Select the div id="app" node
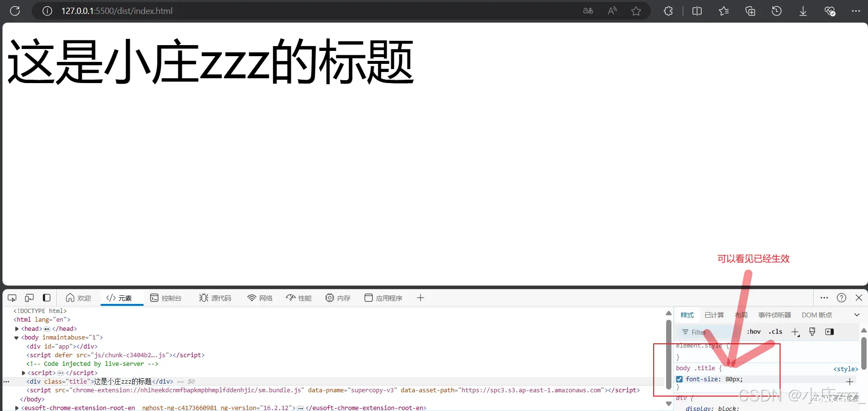This screenshot has height=411, width=868. [x=62, y=346]
